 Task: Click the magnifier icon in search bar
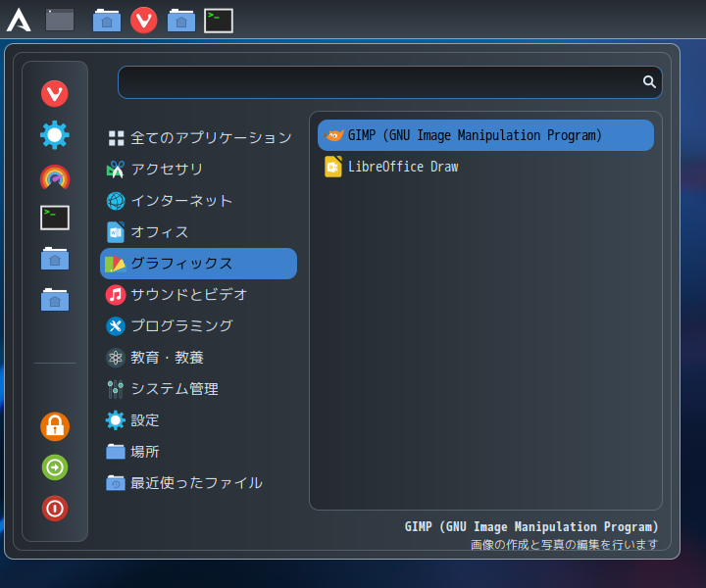(649, 81)
